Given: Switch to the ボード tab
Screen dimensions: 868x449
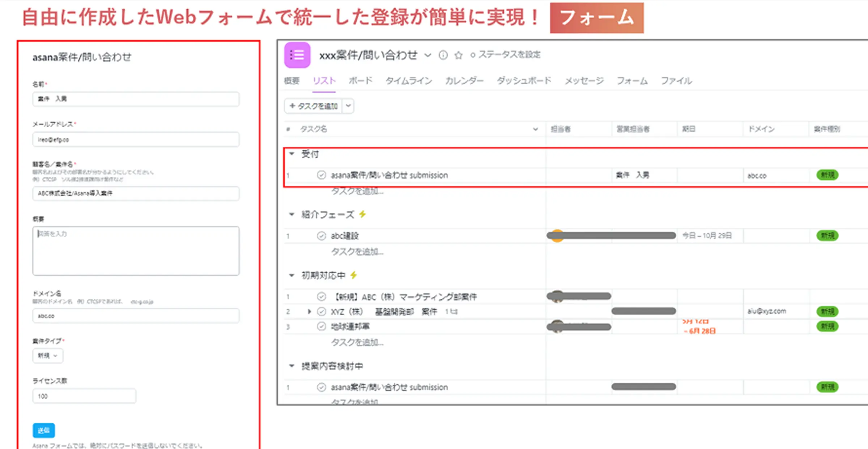Looking at the screenshot, I should coord(361,80).
